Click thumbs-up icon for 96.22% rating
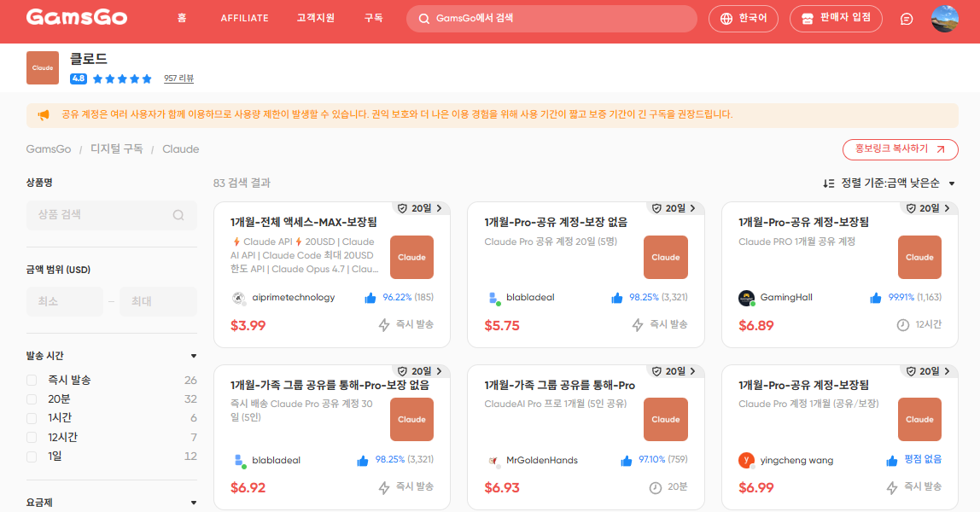 (370, 298)
